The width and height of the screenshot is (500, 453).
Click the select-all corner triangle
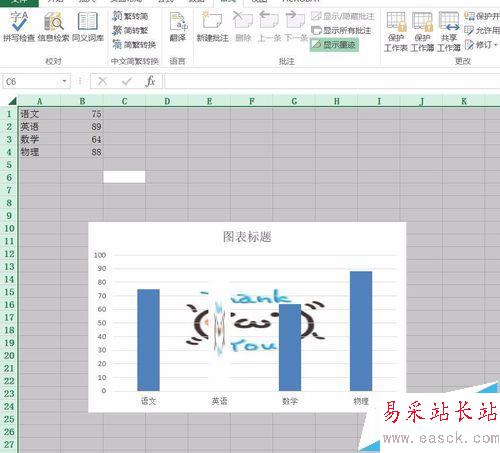12,101
